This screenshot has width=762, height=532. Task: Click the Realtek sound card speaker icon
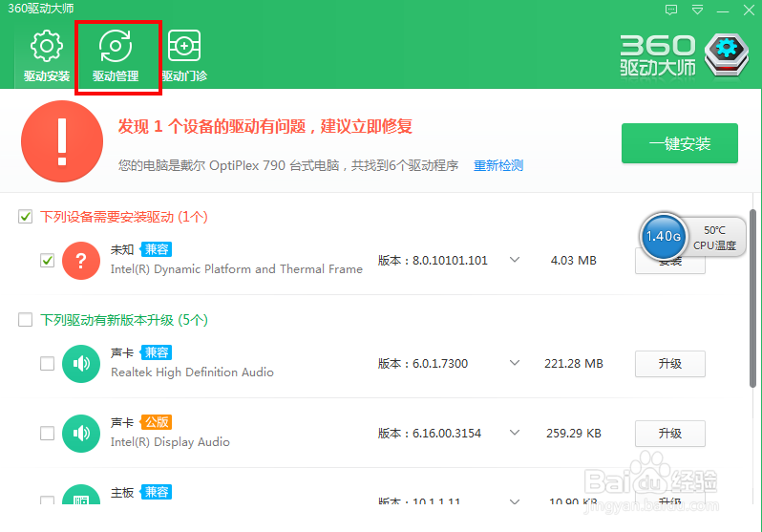tap(81, 364)
